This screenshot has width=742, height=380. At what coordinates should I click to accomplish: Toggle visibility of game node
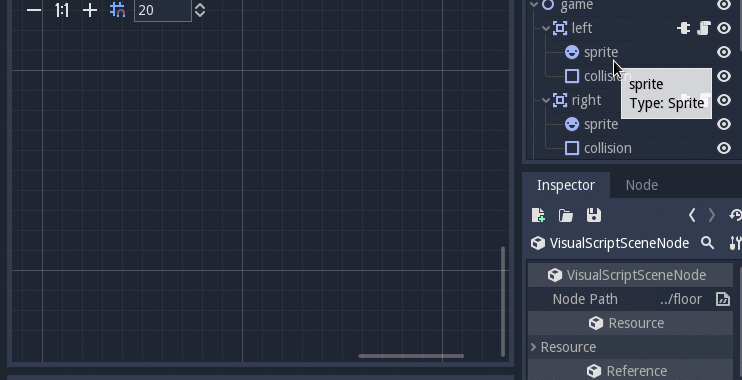click(x=724, y=5)
